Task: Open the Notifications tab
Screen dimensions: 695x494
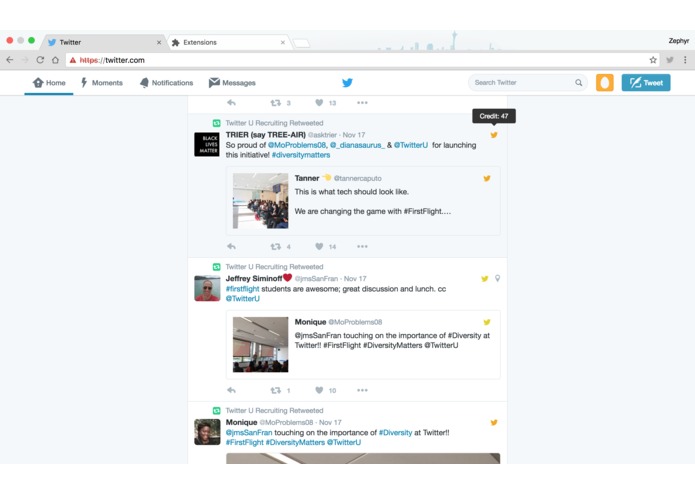Action: click(166, 82)
